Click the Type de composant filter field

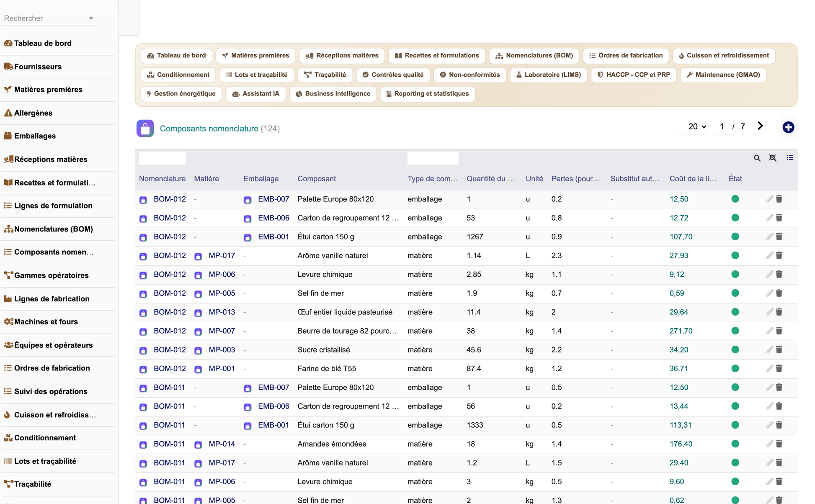pyautogui.click(x=433, y=159)
